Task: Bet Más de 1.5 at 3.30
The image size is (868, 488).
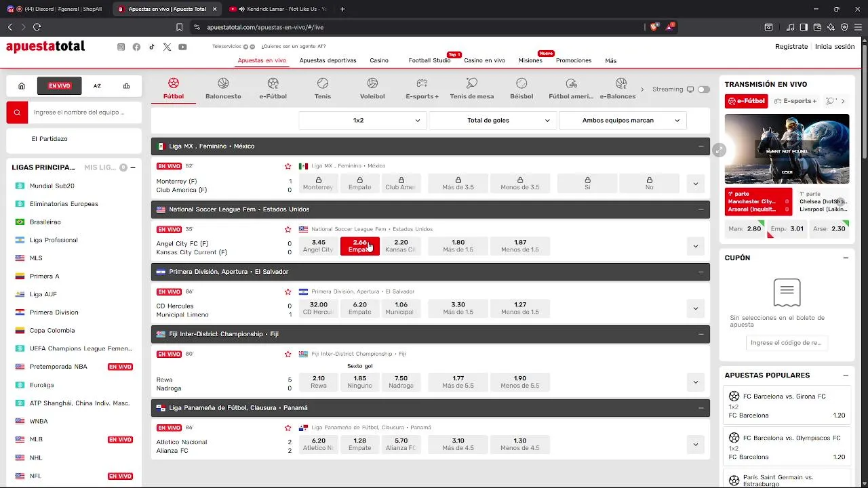Action: coord(458,308)
